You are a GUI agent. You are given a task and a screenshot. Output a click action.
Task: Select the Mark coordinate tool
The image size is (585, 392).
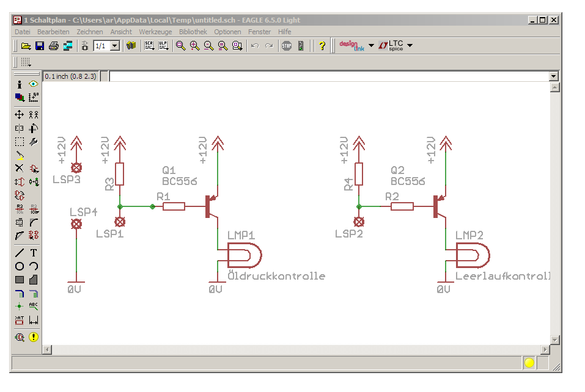[34, 98]
